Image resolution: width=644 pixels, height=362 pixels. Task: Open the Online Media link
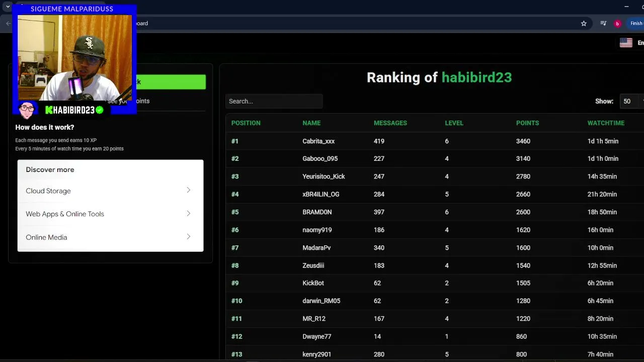click(46, 237)
